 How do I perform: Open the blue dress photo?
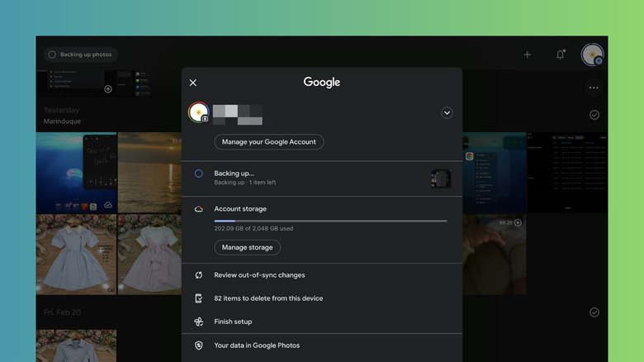[x=77, y=255]
